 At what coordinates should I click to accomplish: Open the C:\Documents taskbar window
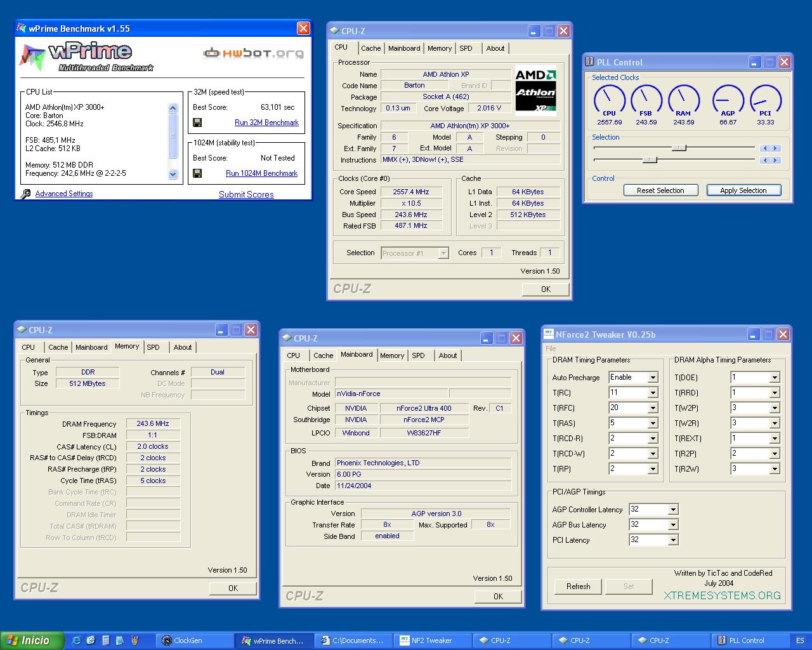pyautogui.click(x=352, y=640)
